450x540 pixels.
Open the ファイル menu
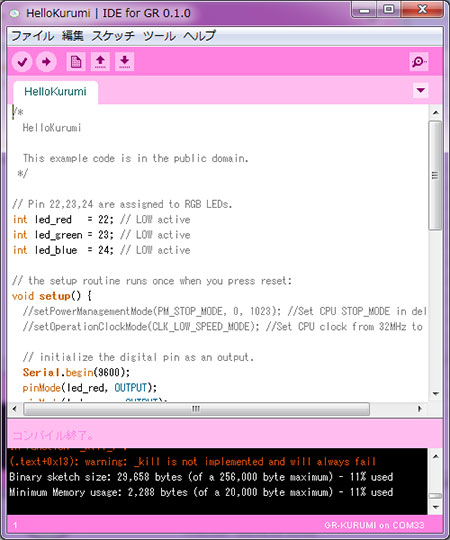(x=33, y=36)
